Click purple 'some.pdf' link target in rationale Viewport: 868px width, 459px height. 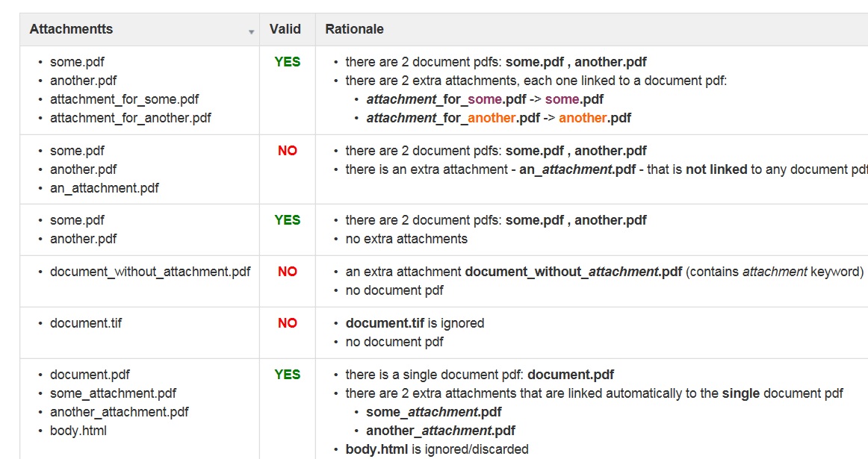tap(574, 99)
